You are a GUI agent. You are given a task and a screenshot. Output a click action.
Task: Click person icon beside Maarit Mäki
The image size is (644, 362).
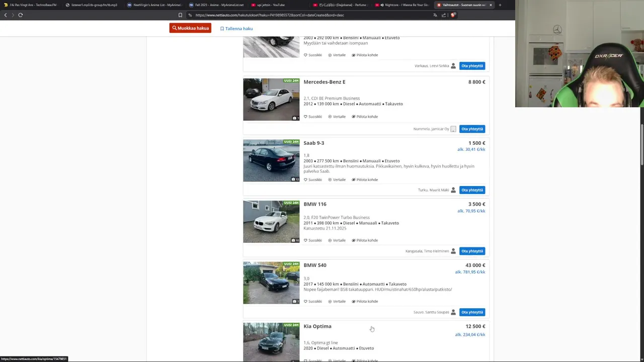coord(453,190)
